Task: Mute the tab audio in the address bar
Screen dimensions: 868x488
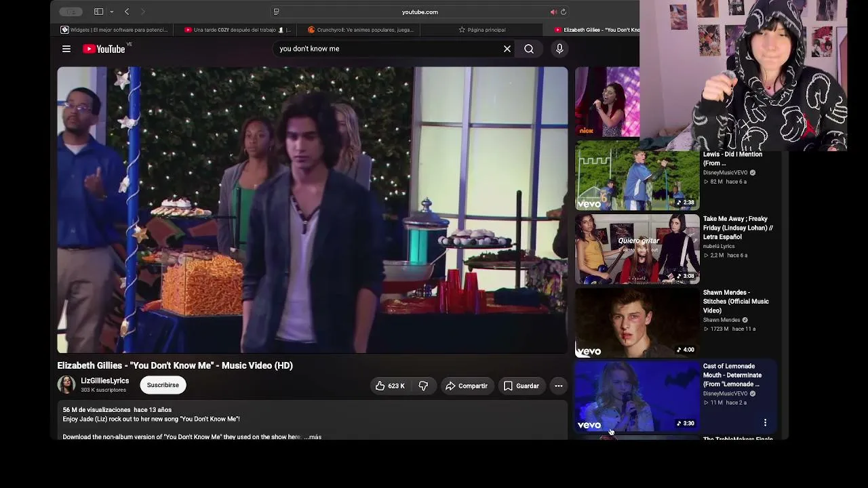Action: 553,12
